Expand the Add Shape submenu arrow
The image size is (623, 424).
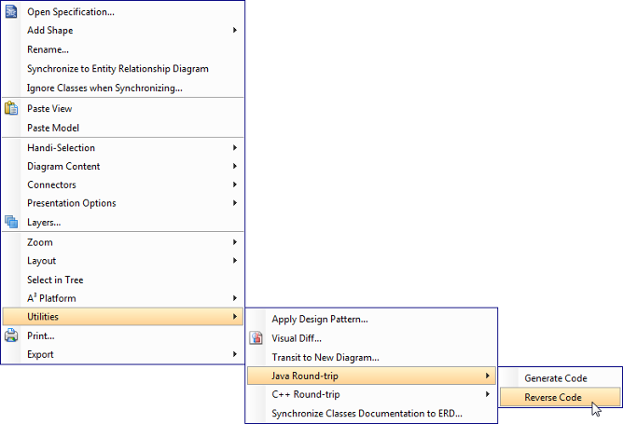tap(235, 30)
